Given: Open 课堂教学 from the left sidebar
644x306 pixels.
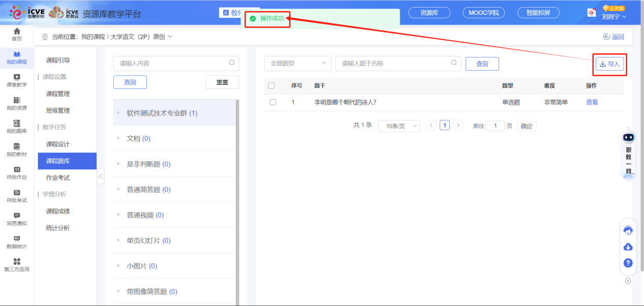Looking at the screenshot, I should pos(17,80).
